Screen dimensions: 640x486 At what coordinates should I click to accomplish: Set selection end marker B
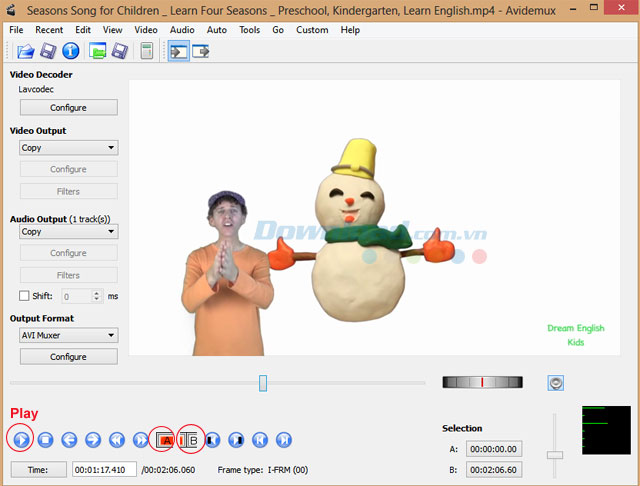(x=190, y=439)
